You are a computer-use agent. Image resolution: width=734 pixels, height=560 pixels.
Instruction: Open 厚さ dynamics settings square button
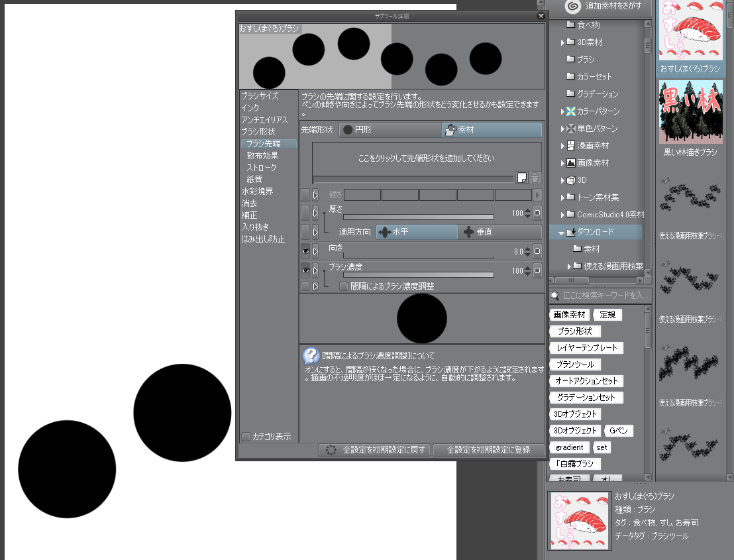(x=537, y=213)
